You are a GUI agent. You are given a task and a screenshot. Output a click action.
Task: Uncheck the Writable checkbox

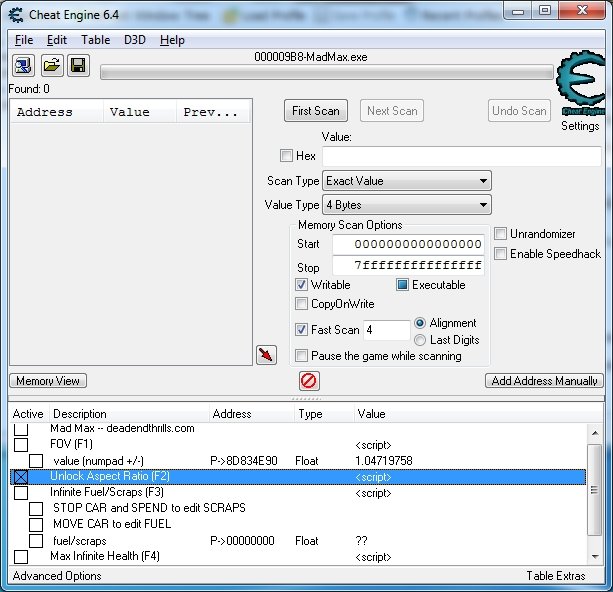click(301, 285)
